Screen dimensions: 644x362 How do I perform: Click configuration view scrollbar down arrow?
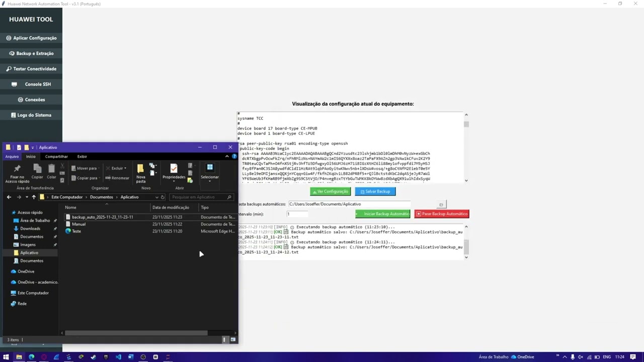click(466, 180)
